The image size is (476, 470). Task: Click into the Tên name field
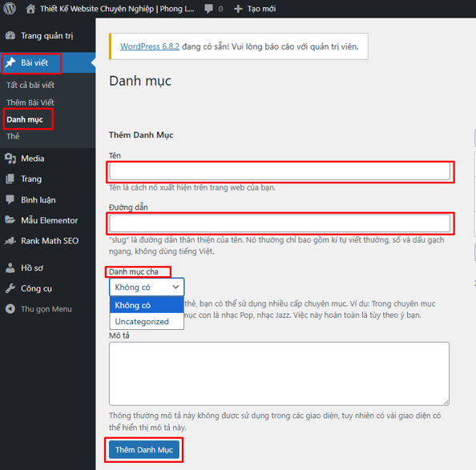coord(280,171)
